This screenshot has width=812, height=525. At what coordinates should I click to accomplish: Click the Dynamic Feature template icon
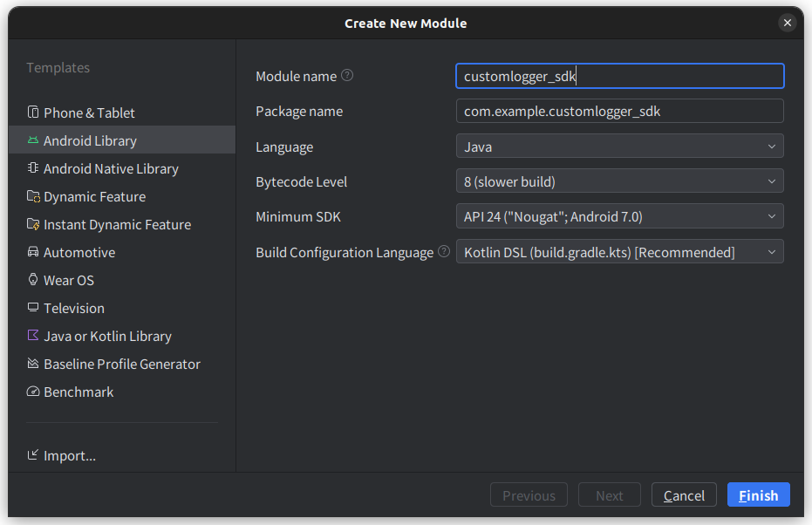point(35,196)
